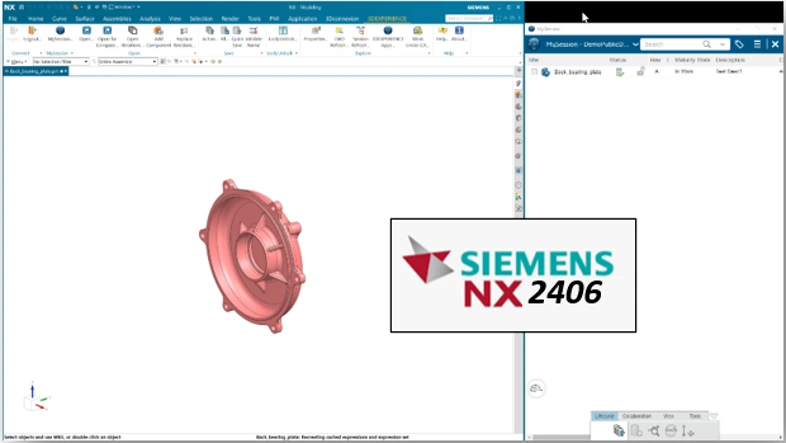786x443 pixels.
Task: Click the Logout icon in the ribbon
Action: [32, 31]
